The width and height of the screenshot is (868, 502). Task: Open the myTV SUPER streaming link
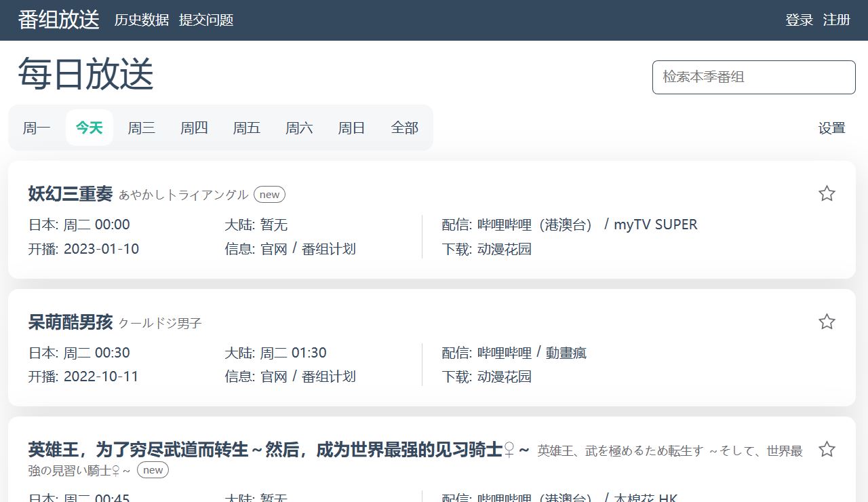(655, 225)
